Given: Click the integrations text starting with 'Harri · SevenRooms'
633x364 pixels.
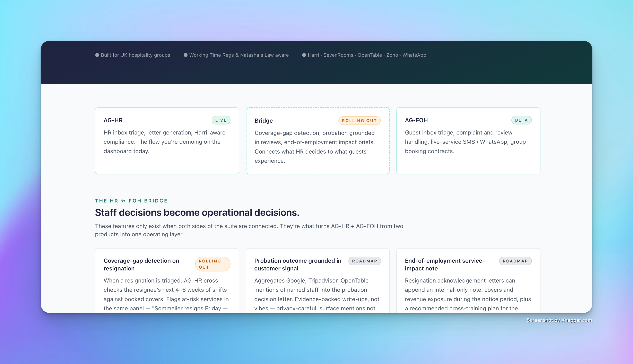Looking at the screenshot, I should (367, 55).
